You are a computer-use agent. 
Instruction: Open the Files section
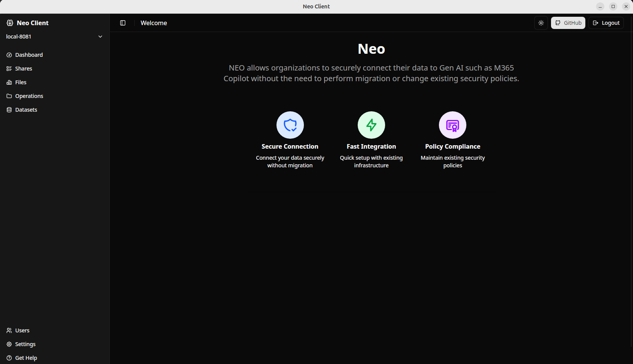21,82
